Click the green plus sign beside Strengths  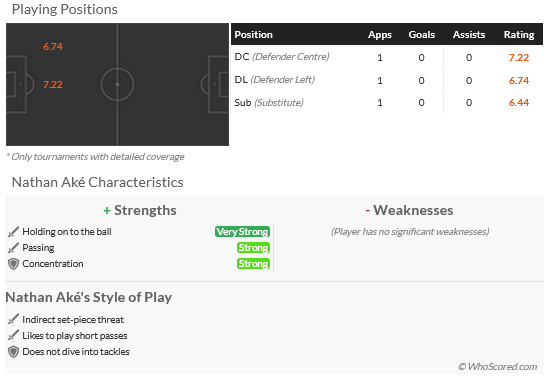[107, 211]
